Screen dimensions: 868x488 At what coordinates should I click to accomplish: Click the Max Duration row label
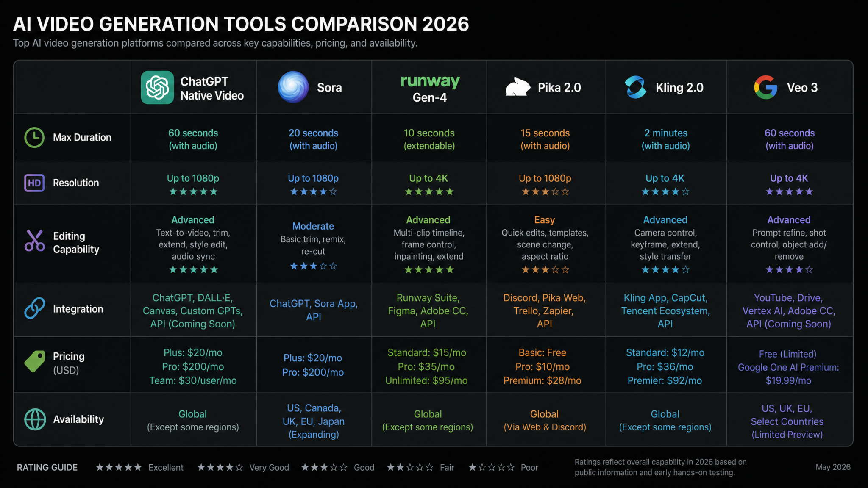(x=82, y=137)
